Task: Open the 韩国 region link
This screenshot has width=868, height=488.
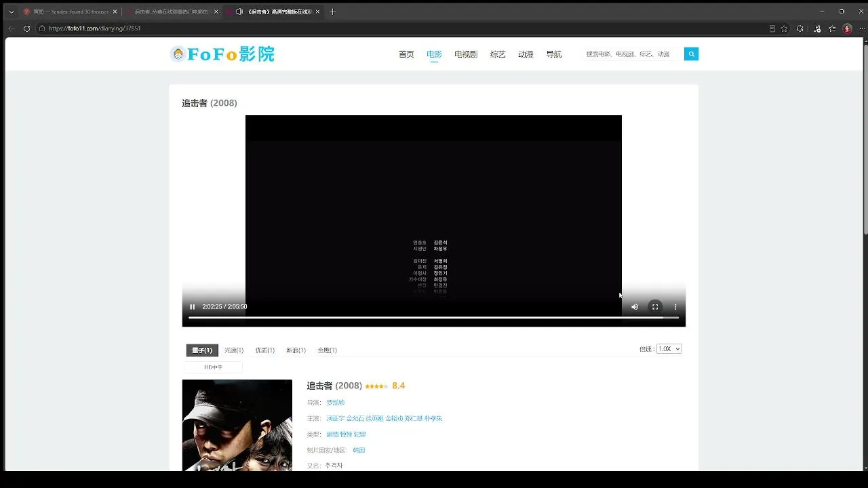Action: click(359, 451)
